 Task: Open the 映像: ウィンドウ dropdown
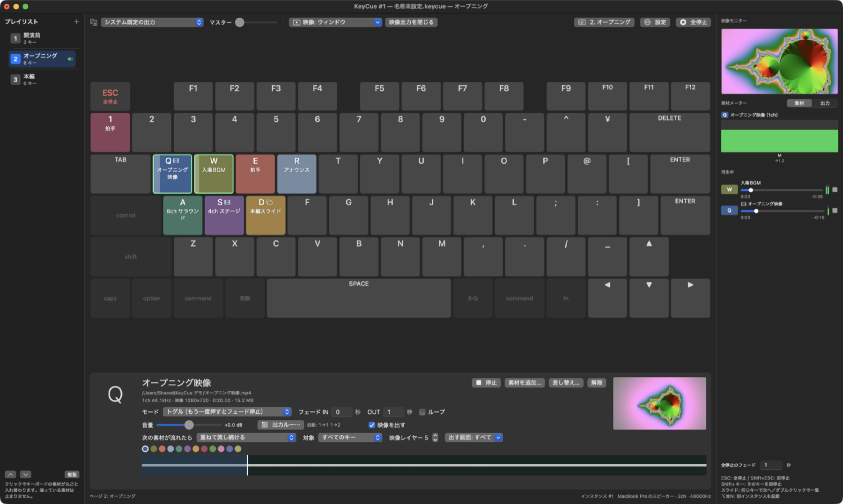(x=335, y=22)
